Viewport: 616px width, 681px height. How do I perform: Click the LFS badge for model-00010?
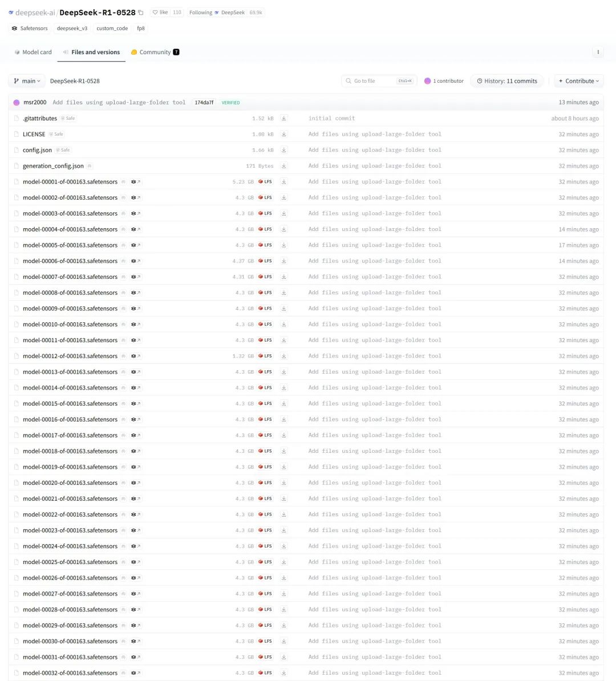click(265, 325)
